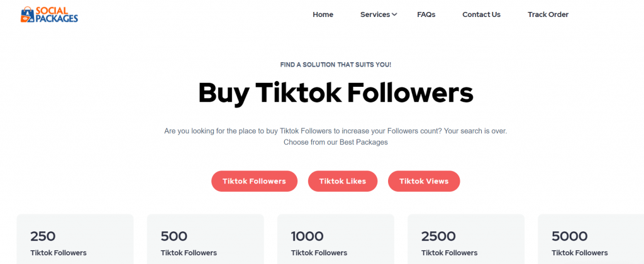Screen dimensions: 644x264
Task: Choose the 1000 Tiktok Followers package
Action: (336, 239)
